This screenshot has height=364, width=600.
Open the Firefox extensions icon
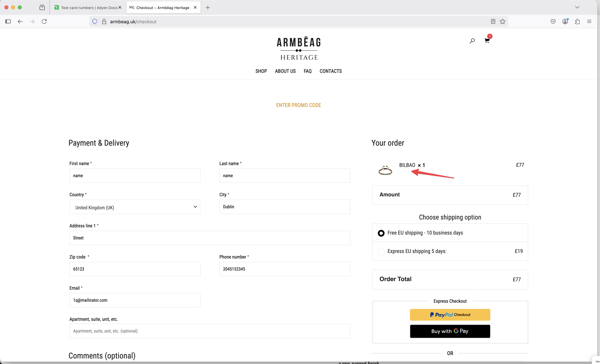click(x=577, y=21)
